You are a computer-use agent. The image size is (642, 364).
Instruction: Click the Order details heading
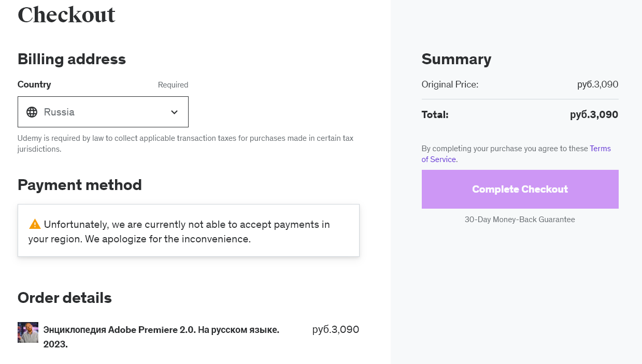point(65,298)
